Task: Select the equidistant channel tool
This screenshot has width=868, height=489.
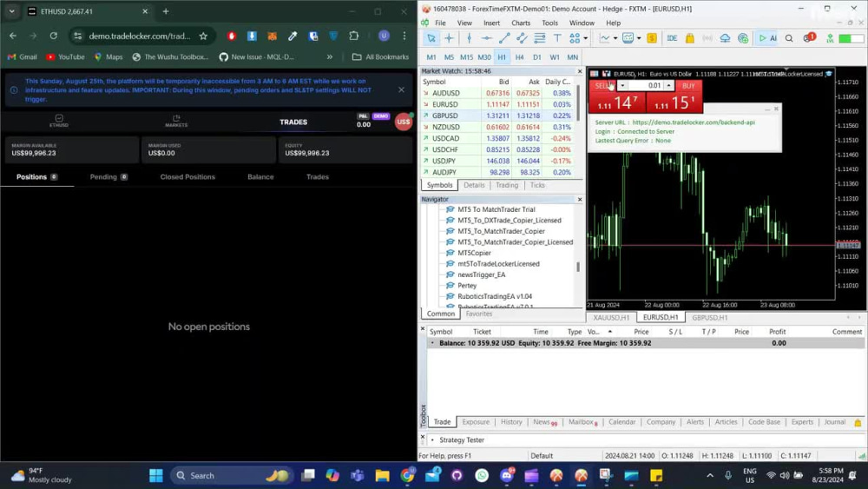Action: [x=522, y=38]
